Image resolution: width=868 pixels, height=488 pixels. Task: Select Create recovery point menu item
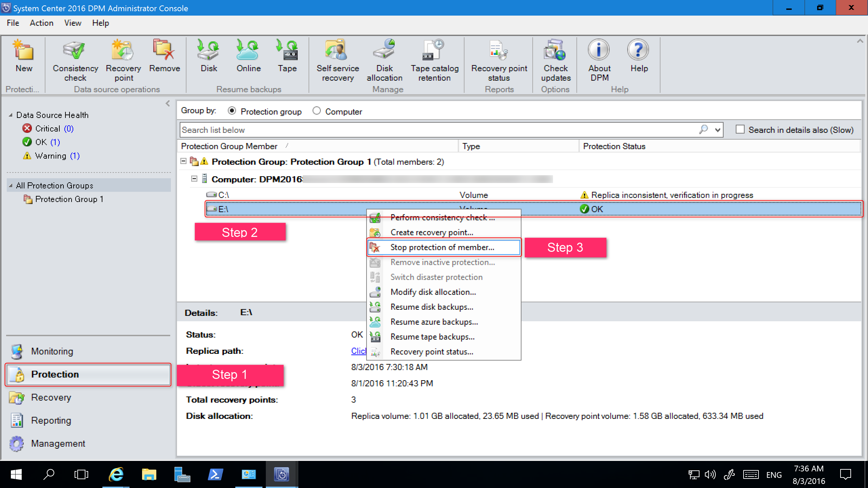(432, 232)
